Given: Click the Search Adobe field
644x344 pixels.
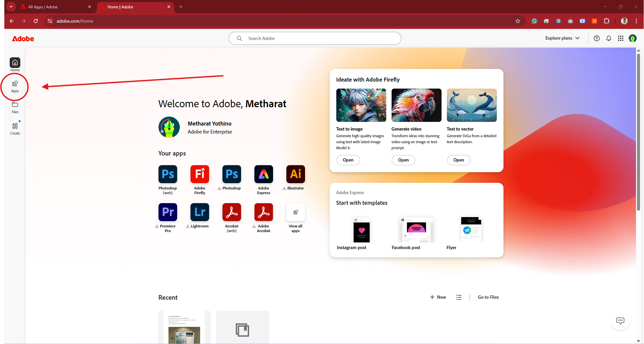Looking at the screenshot, I should (315, 38).
